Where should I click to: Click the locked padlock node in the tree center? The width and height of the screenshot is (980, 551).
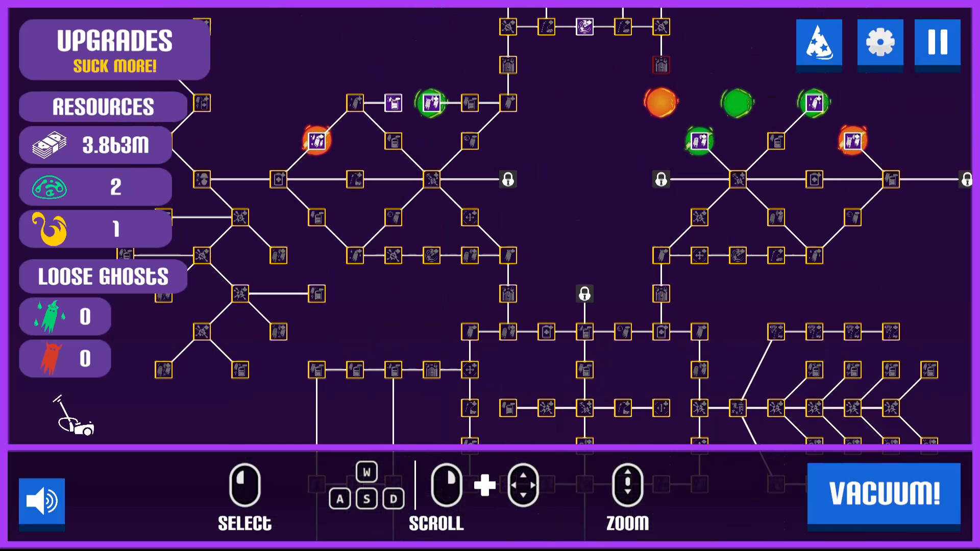tap(584, 294)
